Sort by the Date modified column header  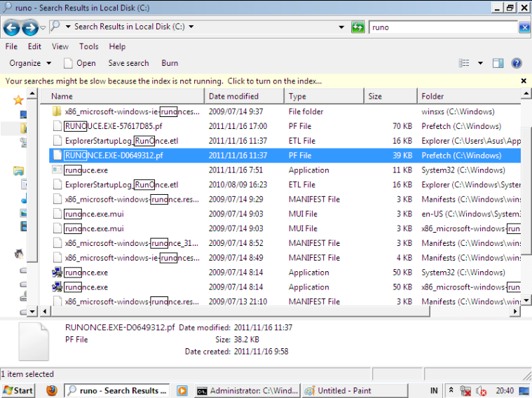click(245, 97)
